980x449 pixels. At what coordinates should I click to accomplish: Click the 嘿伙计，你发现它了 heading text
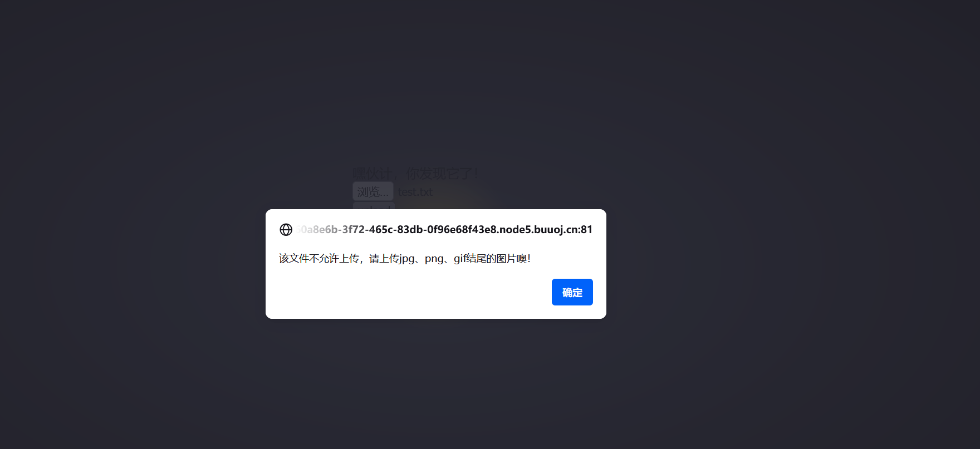(x=416, y=174)
